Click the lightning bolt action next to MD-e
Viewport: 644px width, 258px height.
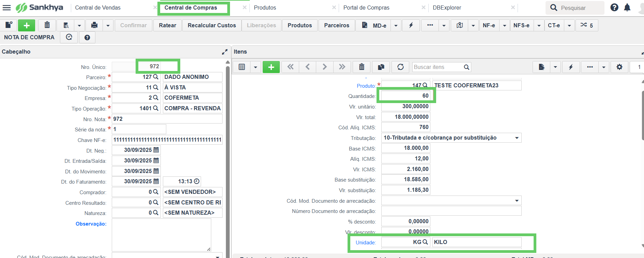(411, 25)
